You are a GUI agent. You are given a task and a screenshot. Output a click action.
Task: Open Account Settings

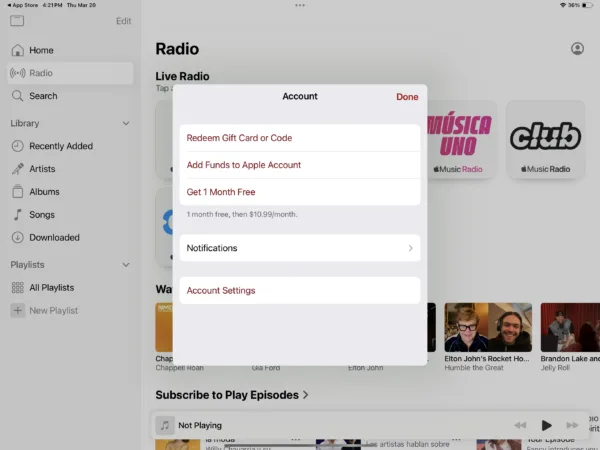pyautogui.click(x=300, y=290)
